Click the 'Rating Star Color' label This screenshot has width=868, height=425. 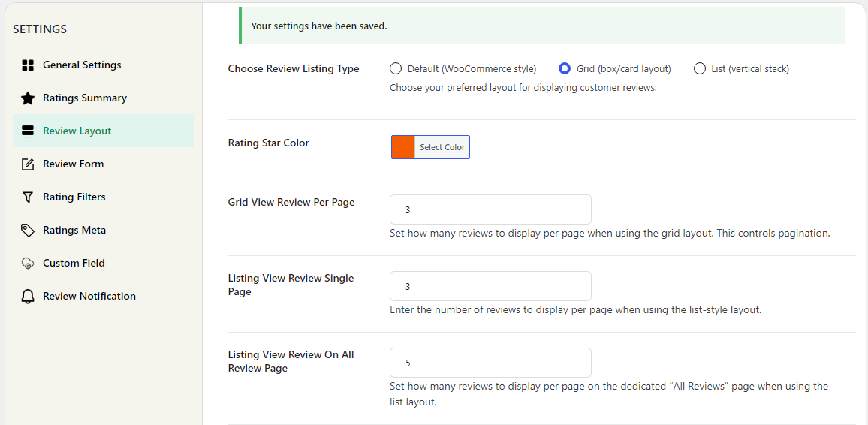pyautogui.click(x=269, y=143)
